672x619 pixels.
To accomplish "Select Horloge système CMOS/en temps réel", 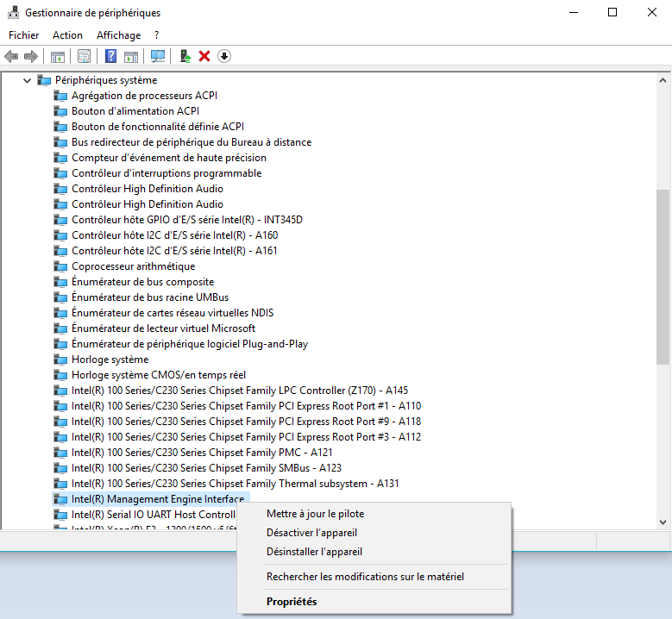I will tap(159, 375).
